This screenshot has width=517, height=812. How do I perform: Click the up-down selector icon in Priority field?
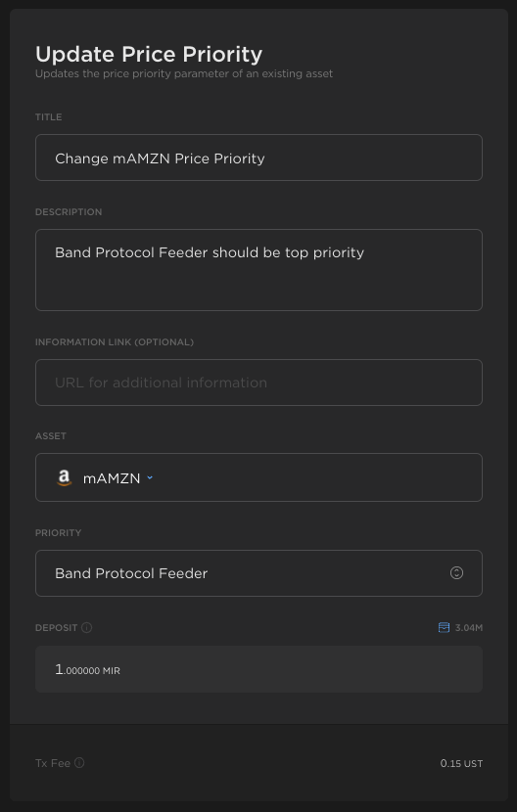(456, 572)
